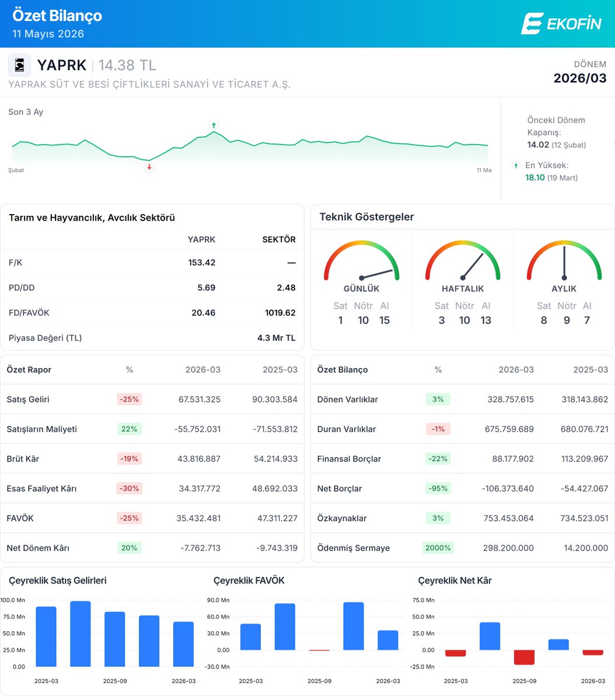This screenshot has height=700, width=615.
Task: Click the green arrow icon beside En Yüksek
Action: (x=516, y=166)
